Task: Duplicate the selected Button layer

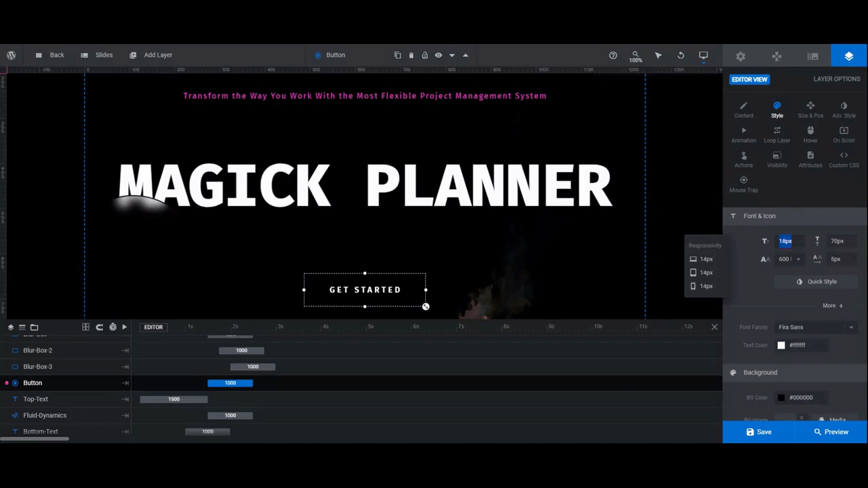Action: point(397,56)
